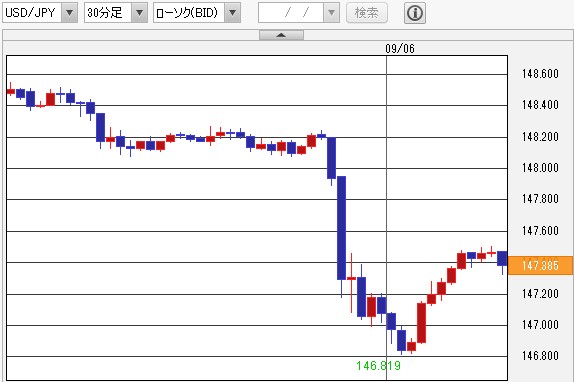Click the 09/06 date marker
The width and height of the screenshot is (574, 382).
click(400, 48)
